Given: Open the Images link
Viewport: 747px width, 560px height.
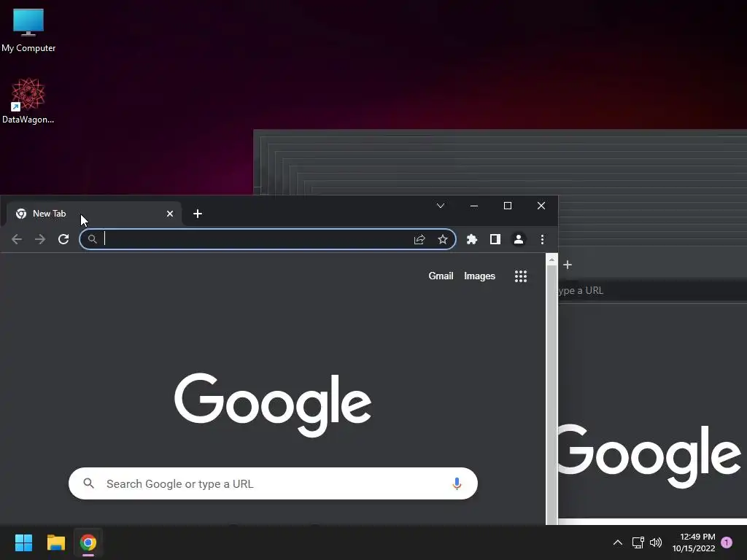Looking at the screenshot, I should tap(479, 276).
